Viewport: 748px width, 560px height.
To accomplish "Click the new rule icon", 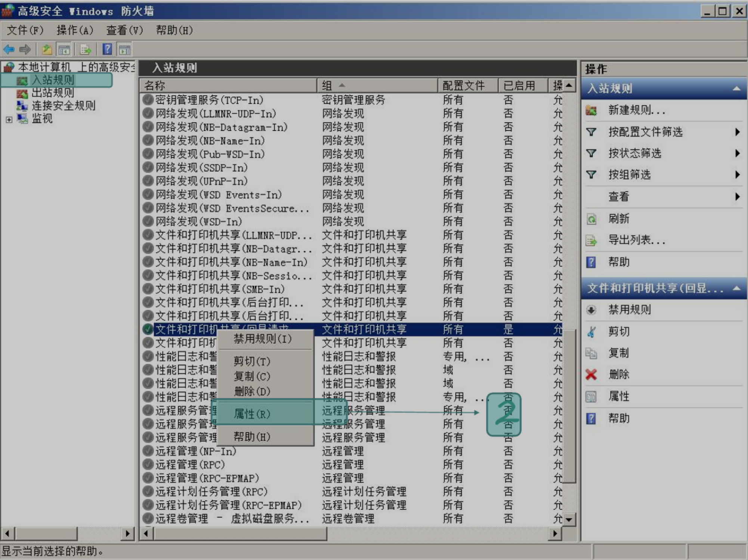I will 591,110.
